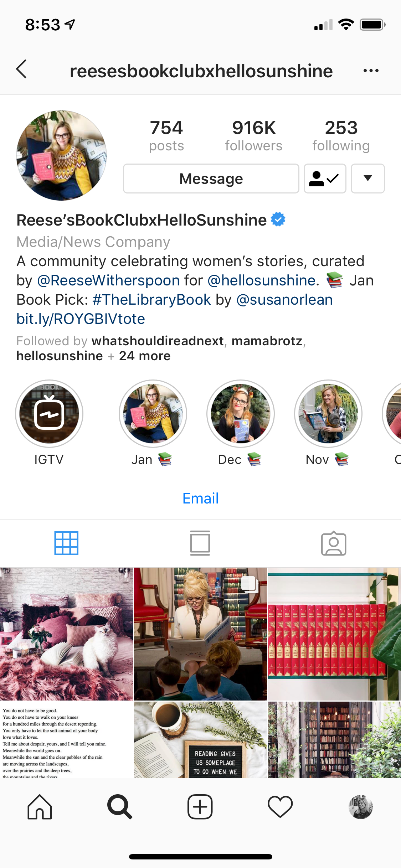The image size is (401, 868).
Task: Open the heart activity icon
Action: point(280,807)
